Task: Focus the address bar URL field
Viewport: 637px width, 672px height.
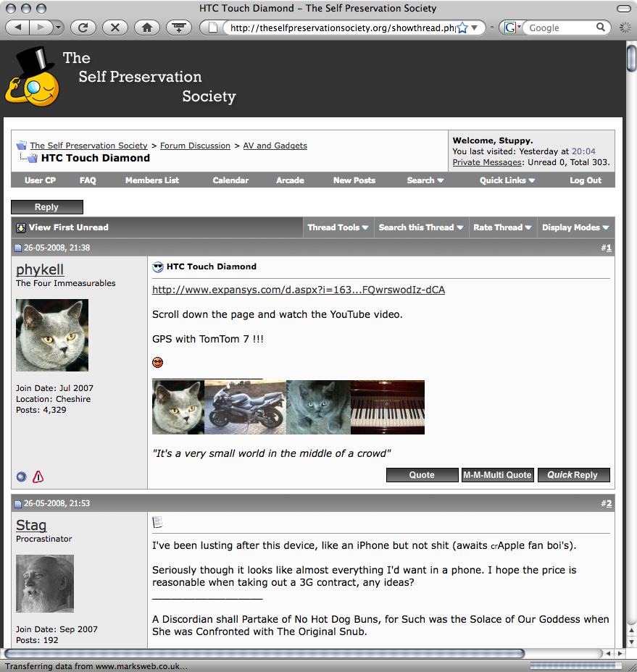Action: coord(342,28)
